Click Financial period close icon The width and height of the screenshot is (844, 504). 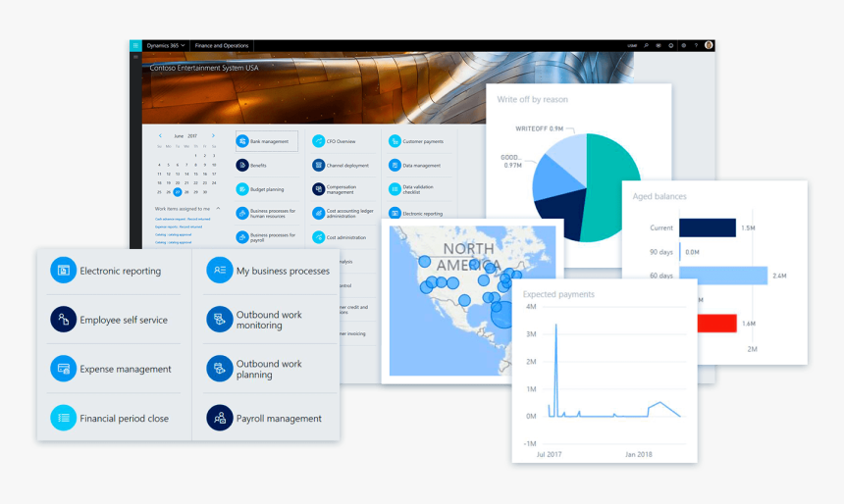click(x=64, y=418)
